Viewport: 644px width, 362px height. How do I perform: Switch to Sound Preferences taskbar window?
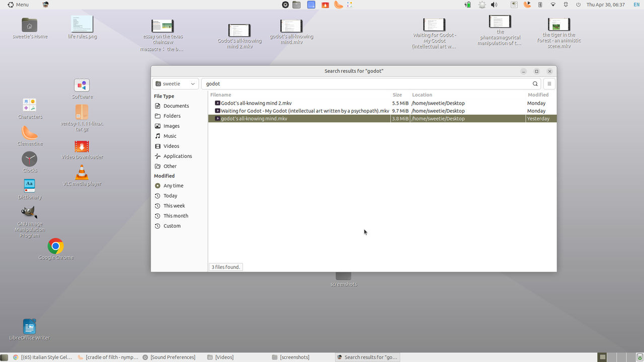[x=170, y=357]
